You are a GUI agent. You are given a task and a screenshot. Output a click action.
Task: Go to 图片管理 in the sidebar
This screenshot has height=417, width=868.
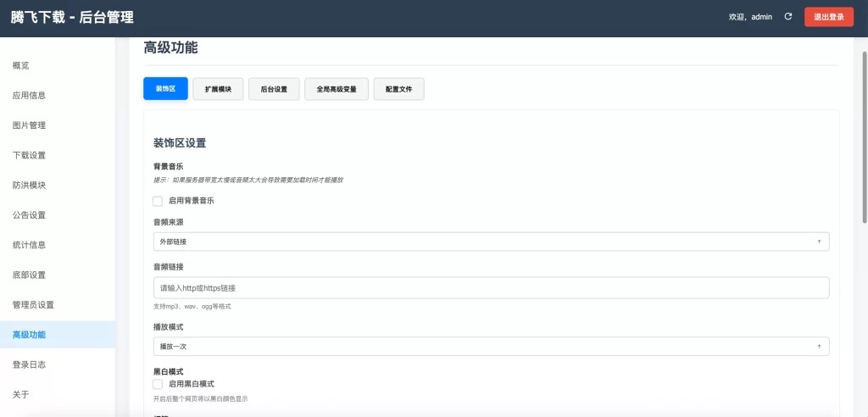pos(29,125)
